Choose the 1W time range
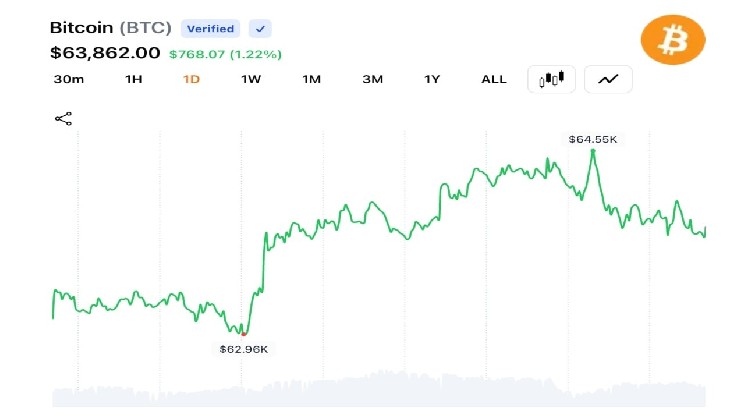745x419 pixels. pos(251,79)
